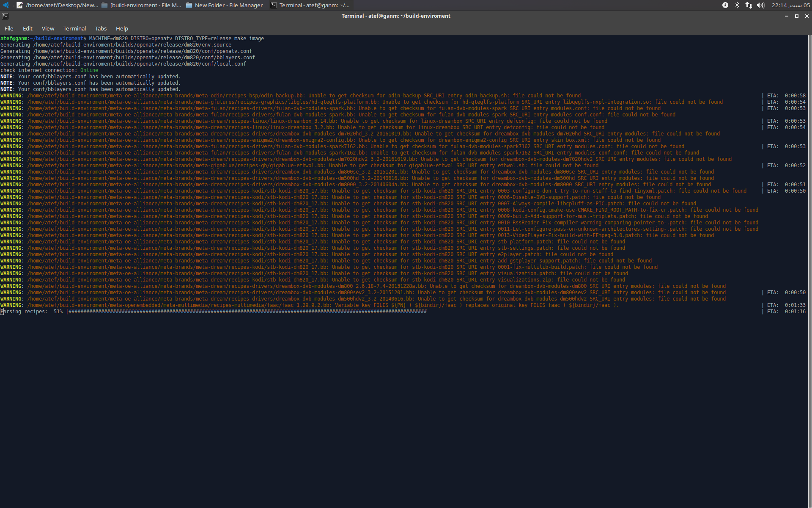The width and height of the screenshot is (812, 508).
Task: Switch to the build-enviroment File Manager window
Action: click(x=142, y=5)
